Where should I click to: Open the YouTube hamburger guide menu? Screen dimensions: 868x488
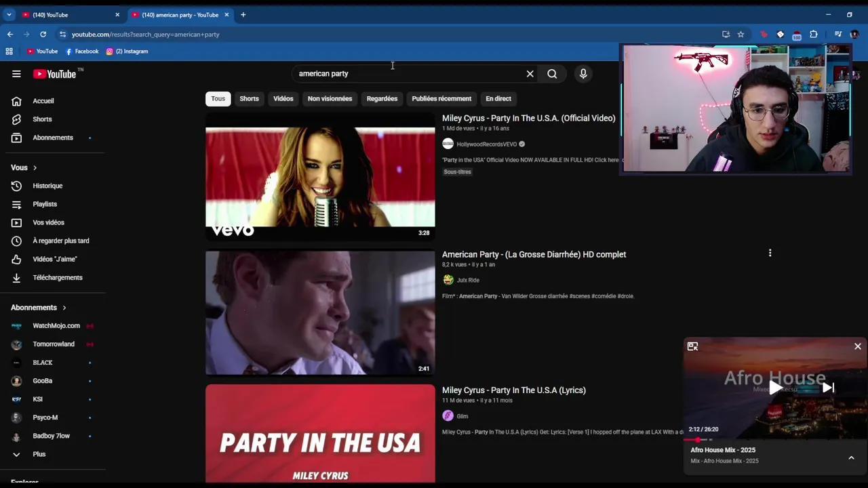16,74
